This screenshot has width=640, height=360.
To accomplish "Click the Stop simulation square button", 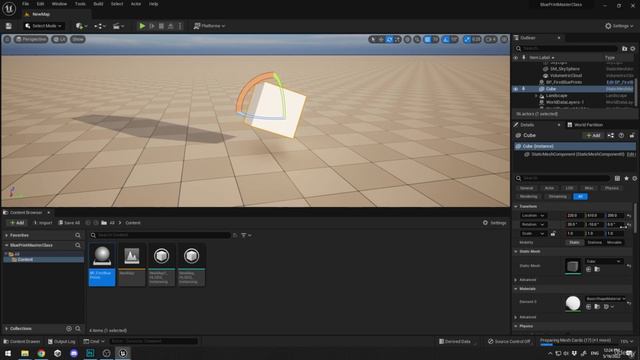I will (x=161, y=26).
